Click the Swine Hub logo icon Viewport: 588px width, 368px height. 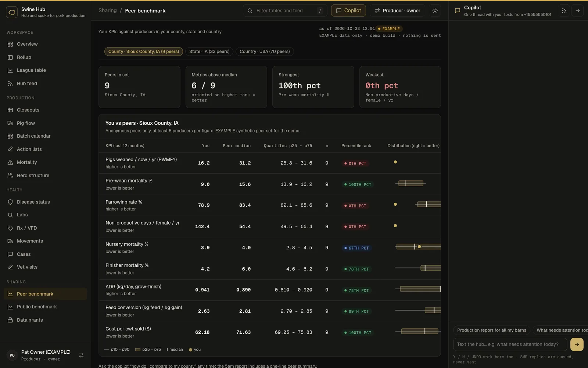click(12, 12)
